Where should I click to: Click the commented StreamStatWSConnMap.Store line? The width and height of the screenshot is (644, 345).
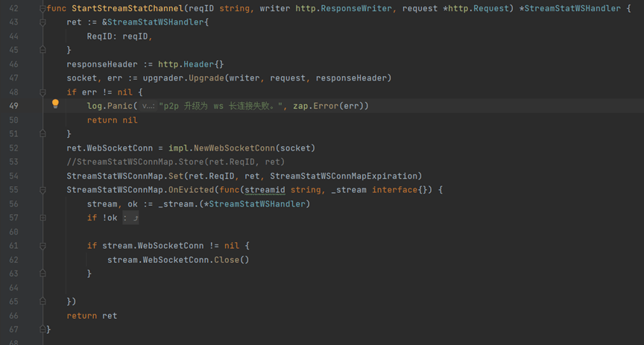(x=176, y=162)
